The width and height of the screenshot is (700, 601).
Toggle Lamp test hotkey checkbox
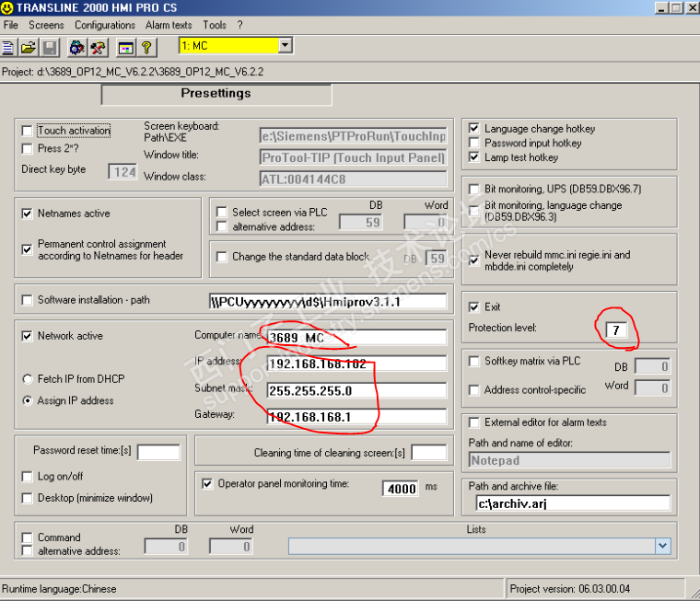tap(474, 157)
